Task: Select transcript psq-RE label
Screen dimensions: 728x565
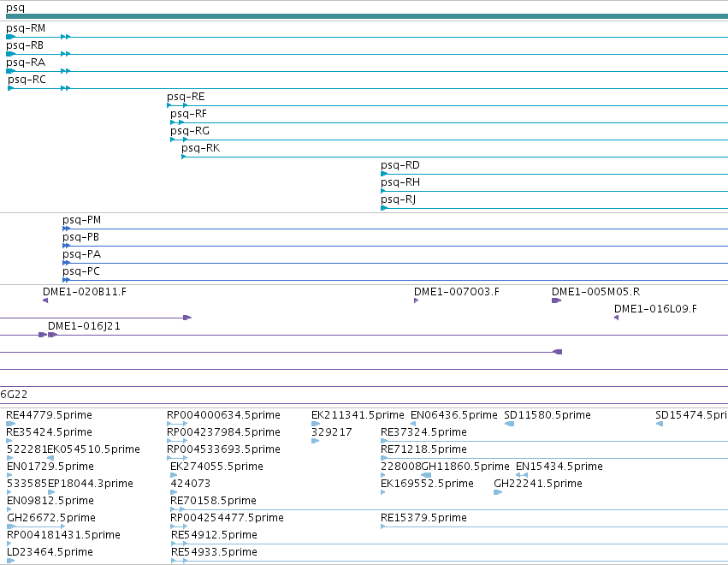Action: [186, 97]
